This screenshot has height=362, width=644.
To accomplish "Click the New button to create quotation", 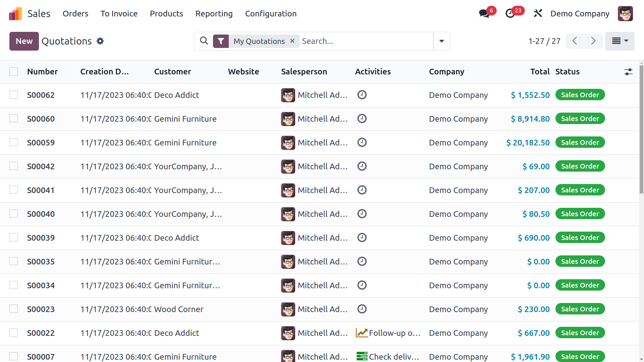I will pos(24,41).
